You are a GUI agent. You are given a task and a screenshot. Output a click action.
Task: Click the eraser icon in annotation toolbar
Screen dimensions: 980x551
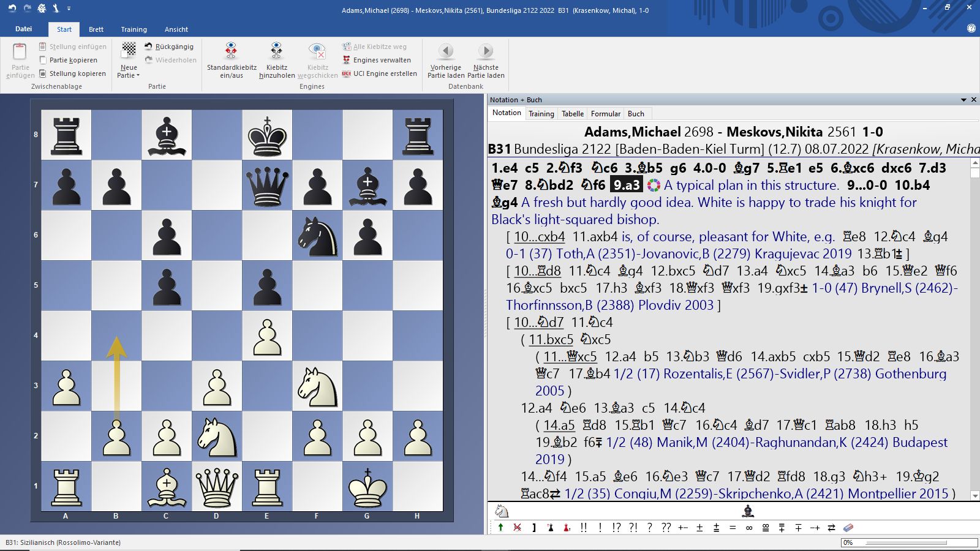click(848, 528)
